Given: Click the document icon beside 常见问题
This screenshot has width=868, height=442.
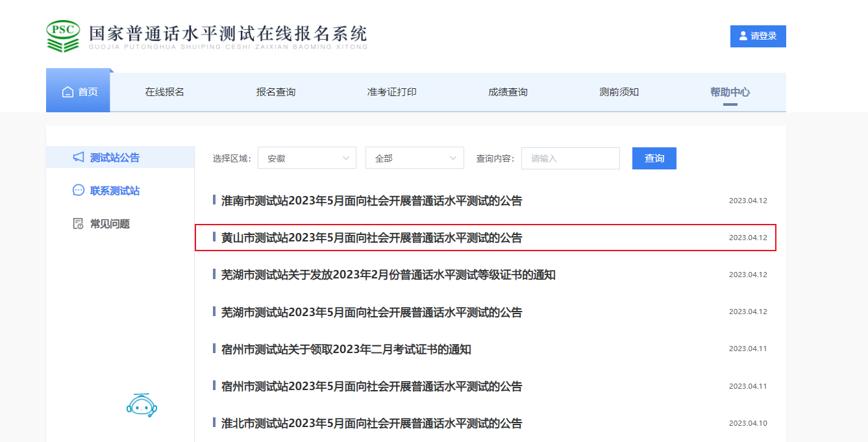Looking at the screenshot, I should (78, 224).
